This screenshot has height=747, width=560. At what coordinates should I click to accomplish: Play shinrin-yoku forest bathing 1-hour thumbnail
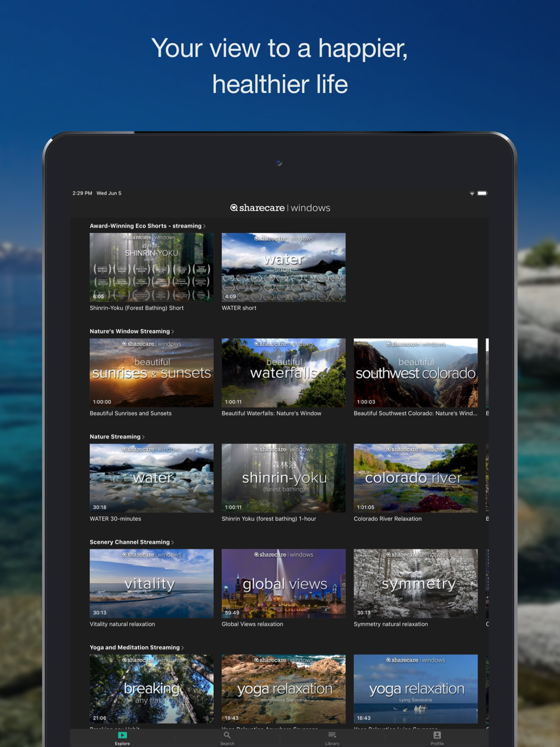tap(283, 478)
